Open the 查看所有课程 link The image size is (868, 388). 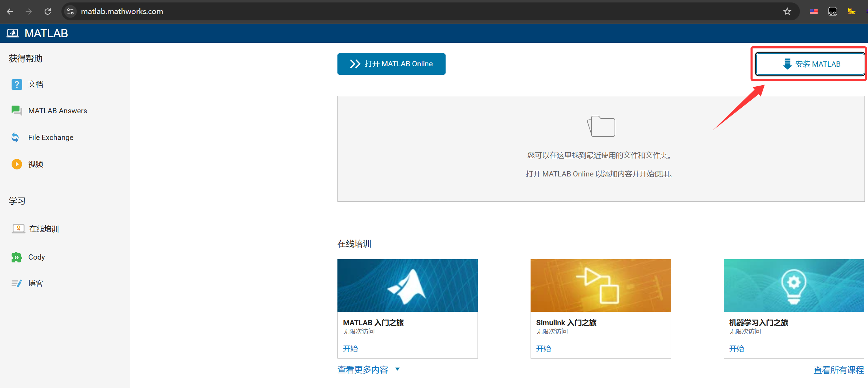(x=839, y=370)
